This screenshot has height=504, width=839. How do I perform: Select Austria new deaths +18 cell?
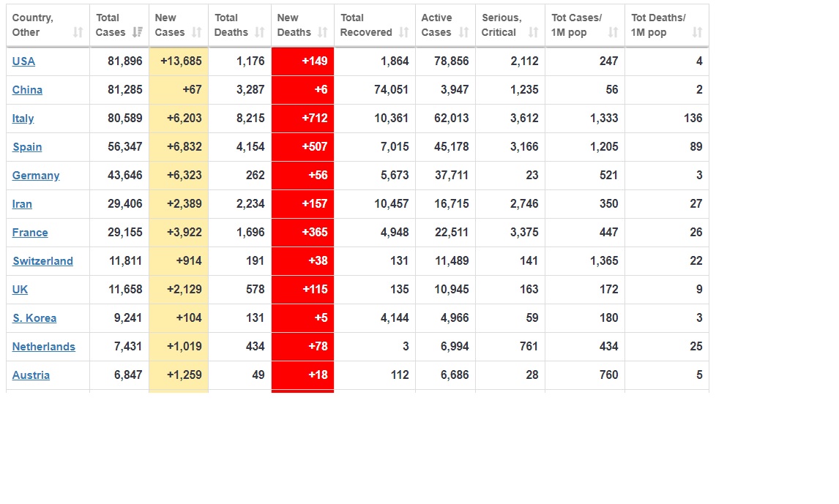tap(303, 375)
